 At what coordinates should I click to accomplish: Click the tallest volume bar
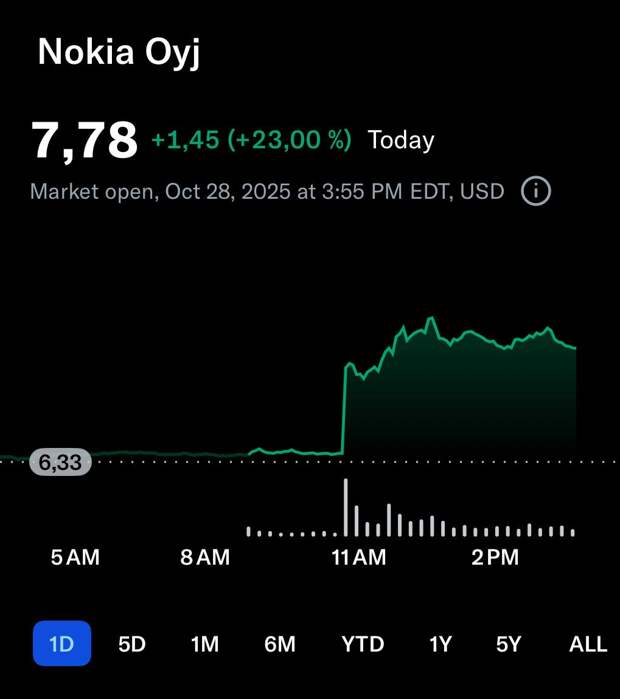pyautogui.click(x=346, y=508)
